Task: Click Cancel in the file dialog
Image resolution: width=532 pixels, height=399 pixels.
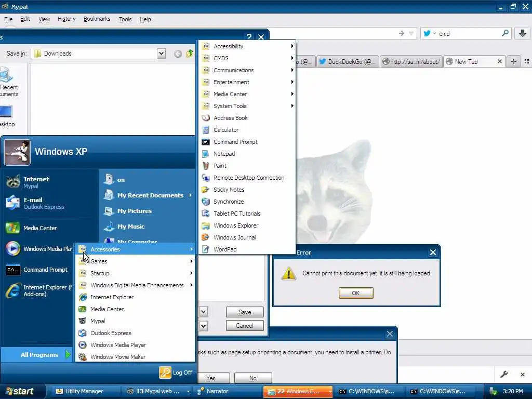Action: tap(245, 326)
